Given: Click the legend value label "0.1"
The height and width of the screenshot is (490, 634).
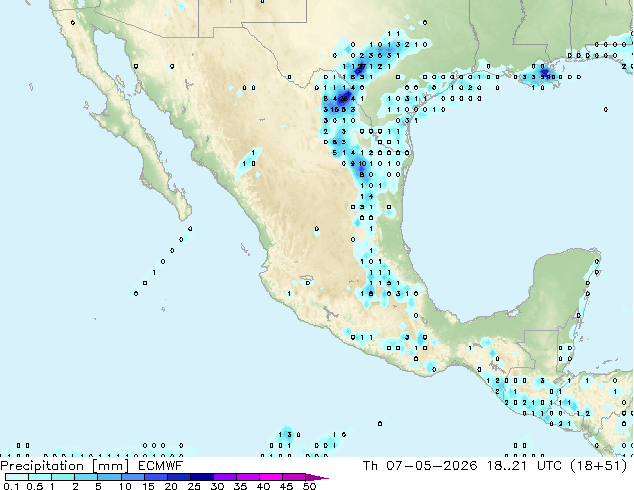Looking at the screenshot, I should tap(11, 486).
